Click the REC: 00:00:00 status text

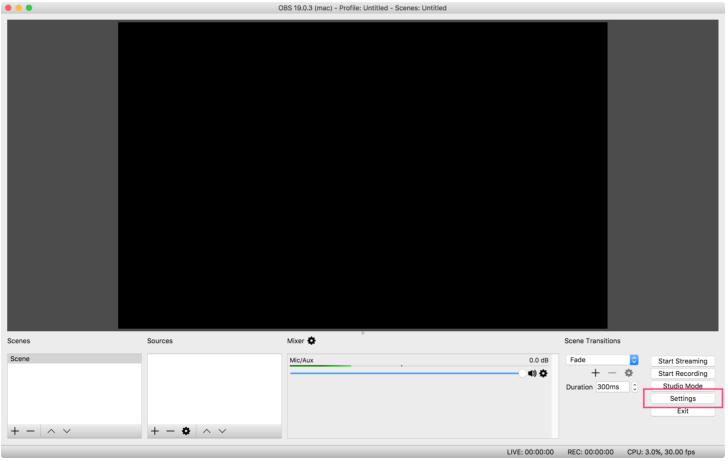pyautogui.click(x=591, y=452)
